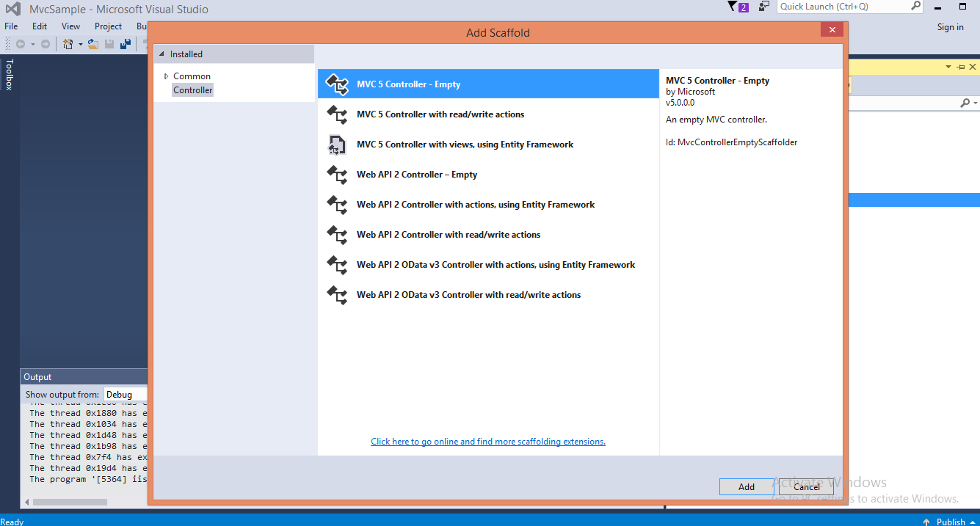Select MVC 5 Controller - Empty icon
Viewport: 980px width, 526px height.
click(337, 84)
